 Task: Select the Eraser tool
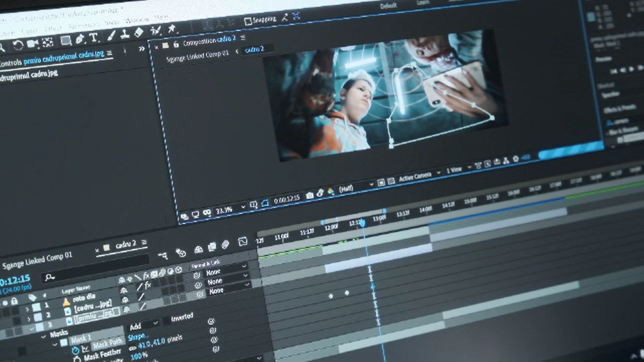coord(139,33)
